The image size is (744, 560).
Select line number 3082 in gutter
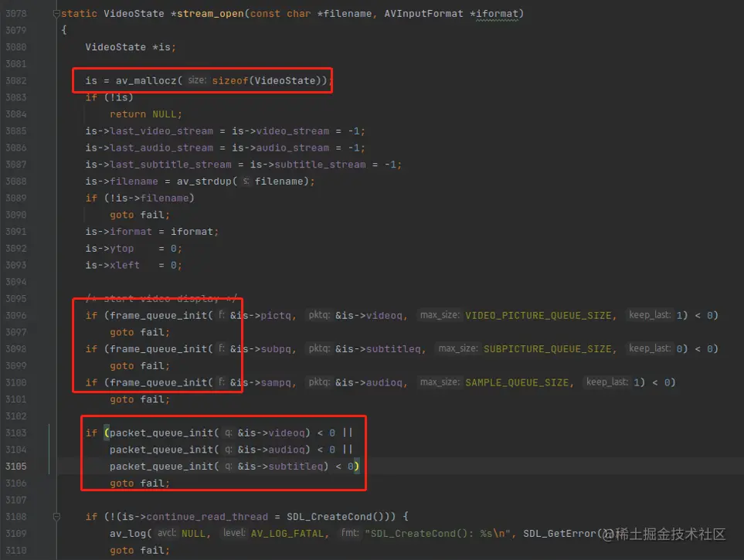coord(16,80)
